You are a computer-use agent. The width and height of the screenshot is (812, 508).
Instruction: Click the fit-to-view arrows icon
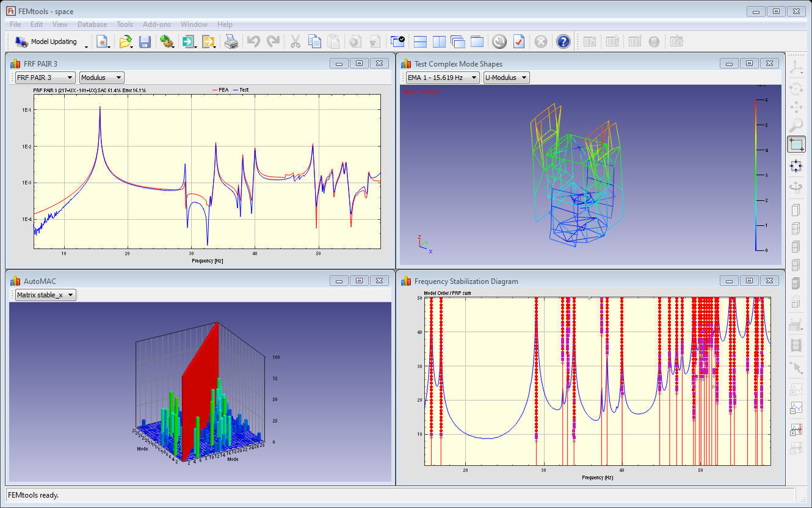click(x=796, y=166)
